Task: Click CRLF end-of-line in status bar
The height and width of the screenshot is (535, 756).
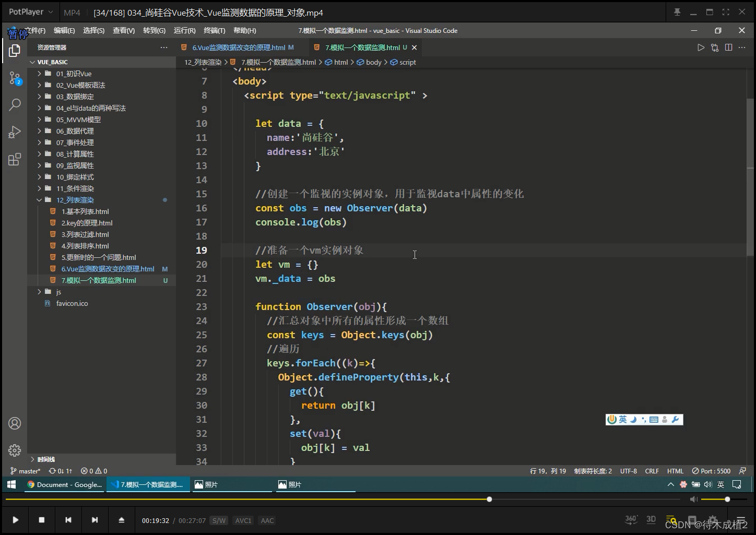Action: 652,471
